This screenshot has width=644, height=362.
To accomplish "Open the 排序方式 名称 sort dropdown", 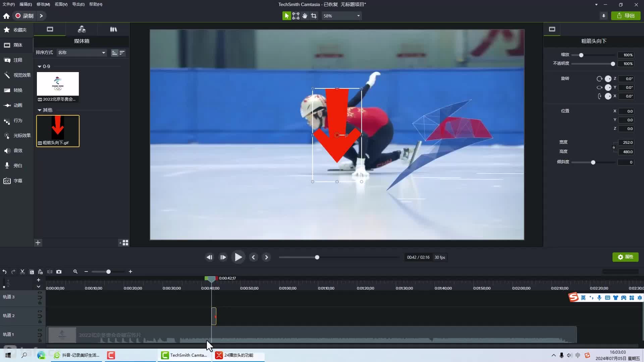I will [x=82, y=53].
